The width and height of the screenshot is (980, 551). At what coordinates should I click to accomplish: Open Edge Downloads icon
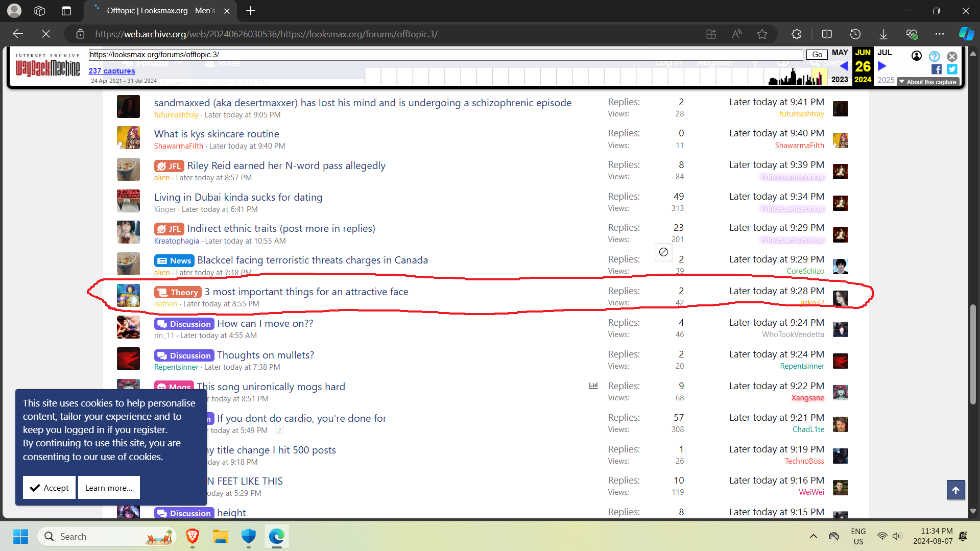click(x=883, y=34)
